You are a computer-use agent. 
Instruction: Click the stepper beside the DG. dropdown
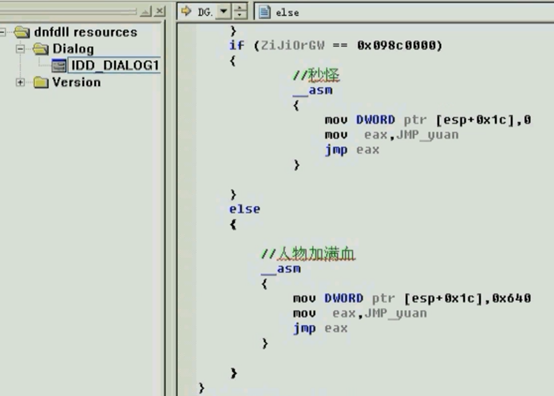(x=240, y=12)
